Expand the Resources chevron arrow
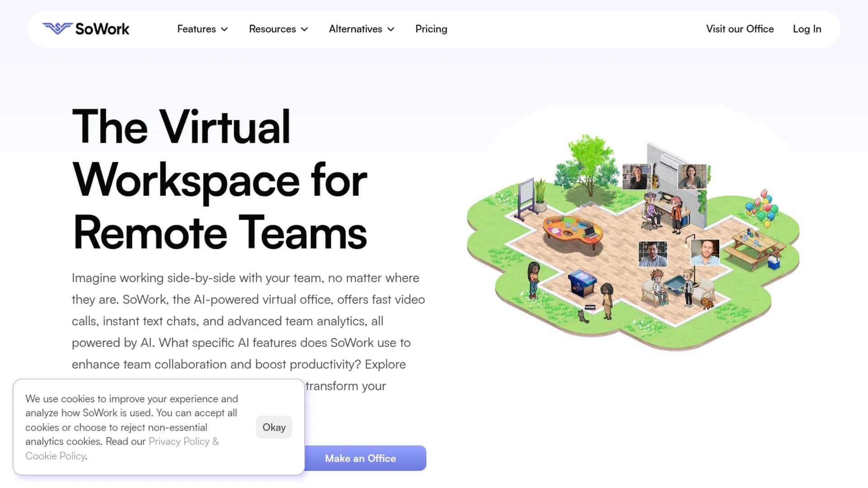 (x=304, y=29)
